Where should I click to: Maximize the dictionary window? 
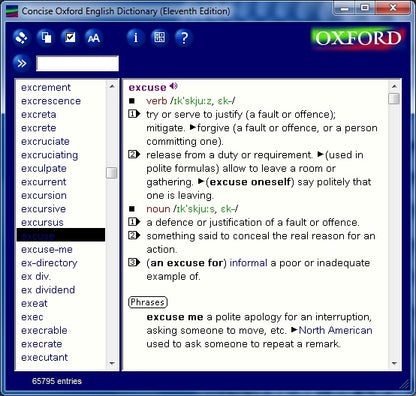tap(365, 8)
